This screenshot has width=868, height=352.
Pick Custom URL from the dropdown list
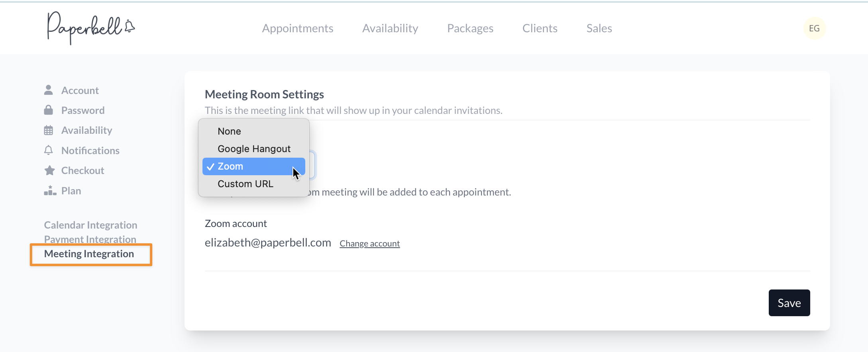pos(245,184)
